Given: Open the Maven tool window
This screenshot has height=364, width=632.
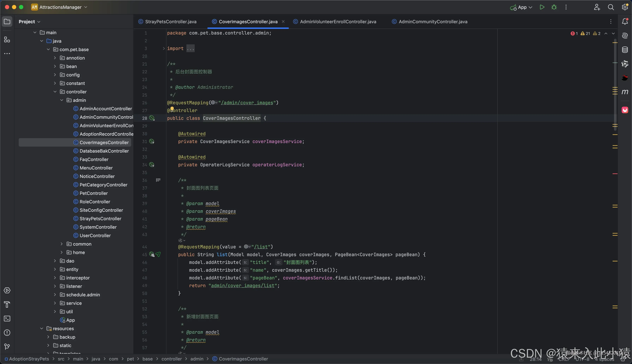Looking at the screenshot, I should point(625,92).
